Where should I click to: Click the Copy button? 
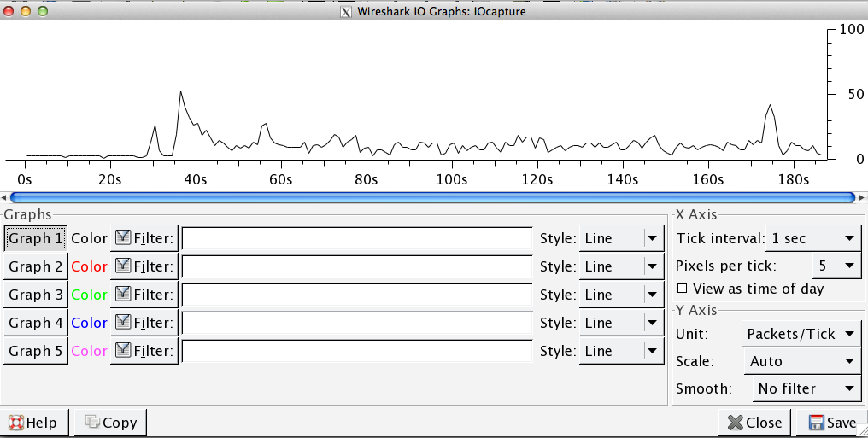[111, 423]
